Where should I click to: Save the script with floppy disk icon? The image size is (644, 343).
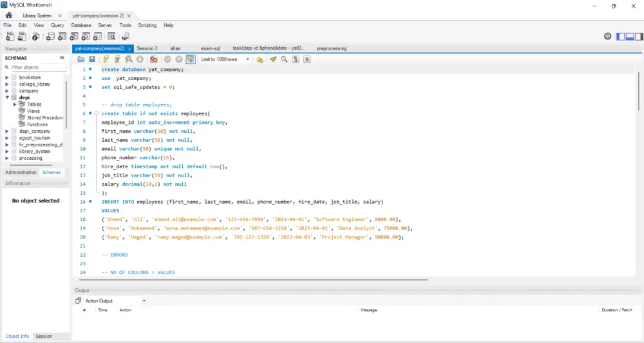pos(92,59)
